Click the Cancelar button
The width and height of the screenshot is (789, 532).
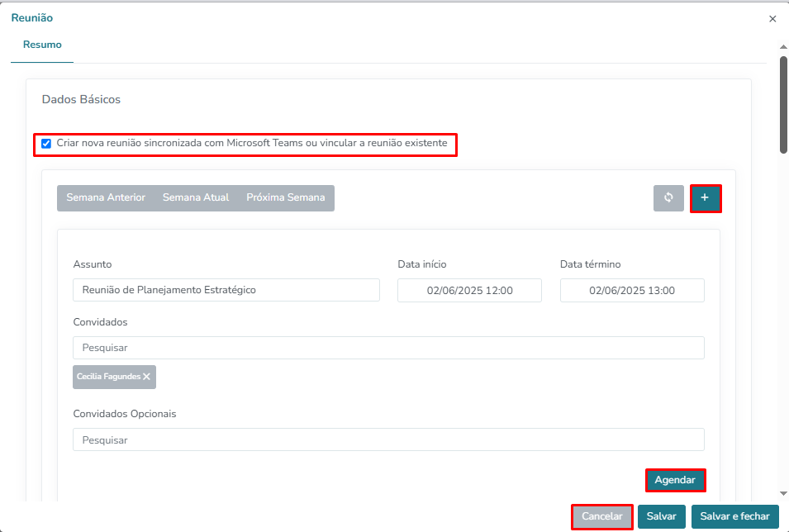(x=602, y=516)
